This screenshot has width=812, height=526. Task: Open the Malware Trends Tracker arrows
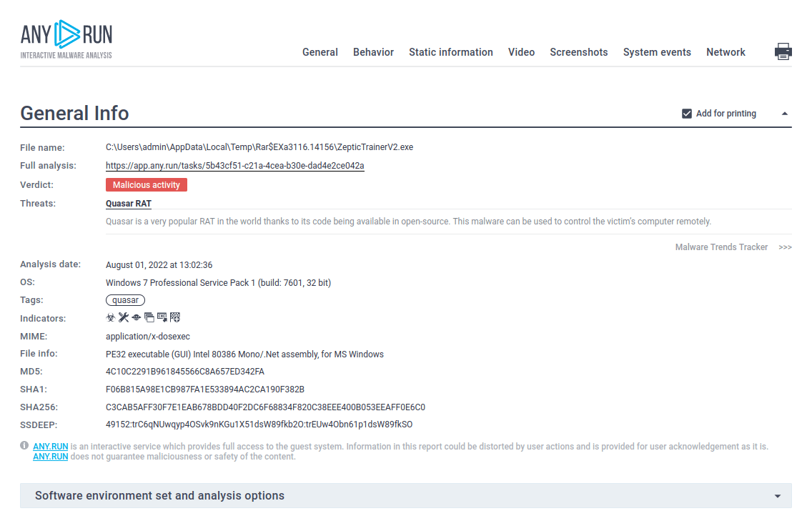click(785, 247)
